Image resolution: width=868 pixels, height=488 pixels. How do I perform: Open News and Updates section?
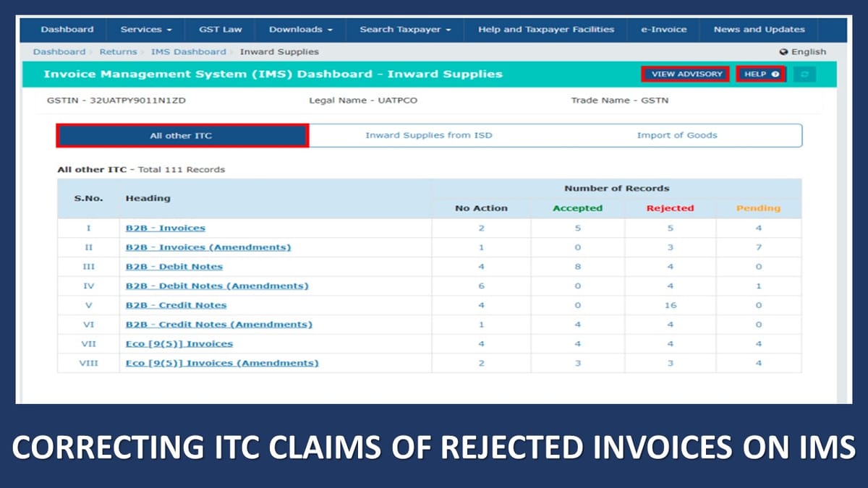tap(758, 30)
